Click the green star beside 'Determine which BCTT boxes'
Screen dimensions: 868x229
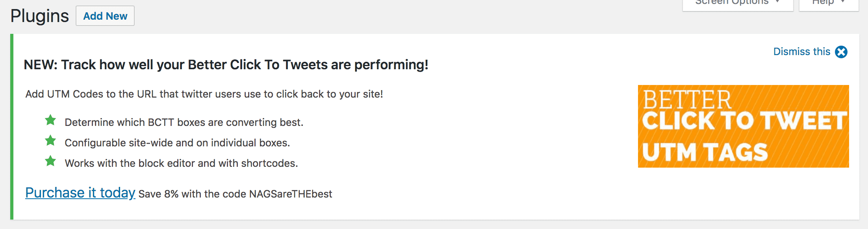click(50, 120)
